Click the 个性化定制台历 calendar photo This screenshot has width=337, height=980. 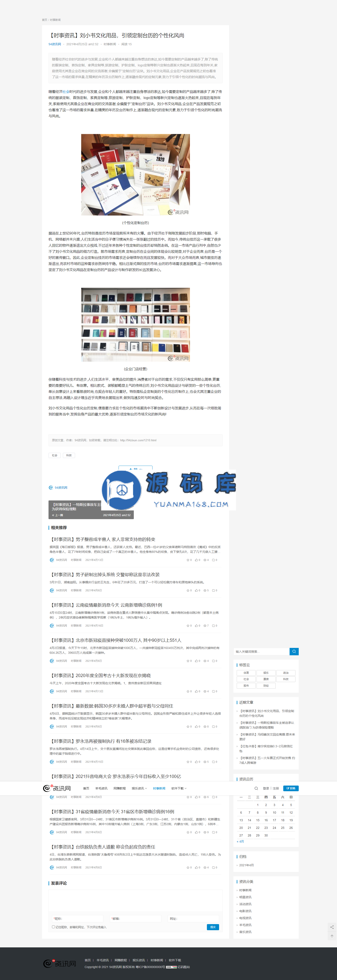(135, 175)
